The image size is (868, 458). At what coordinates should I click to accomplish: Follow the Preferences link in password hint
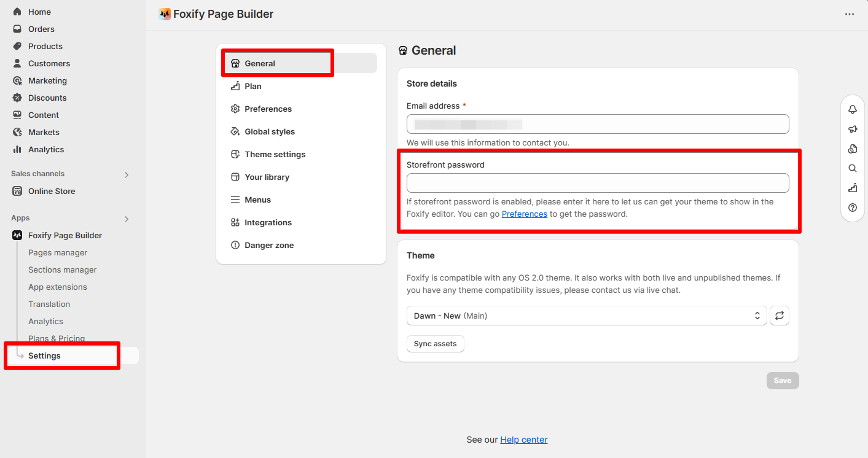click(x=525, y=214)
